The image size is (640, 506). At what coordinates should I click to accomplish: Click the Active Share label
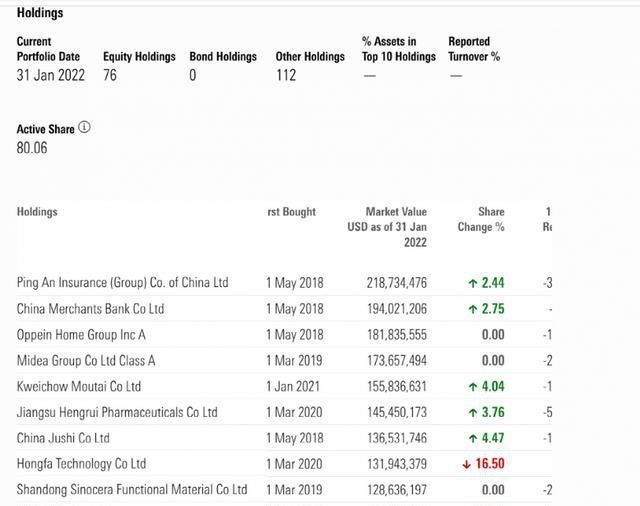45,129
